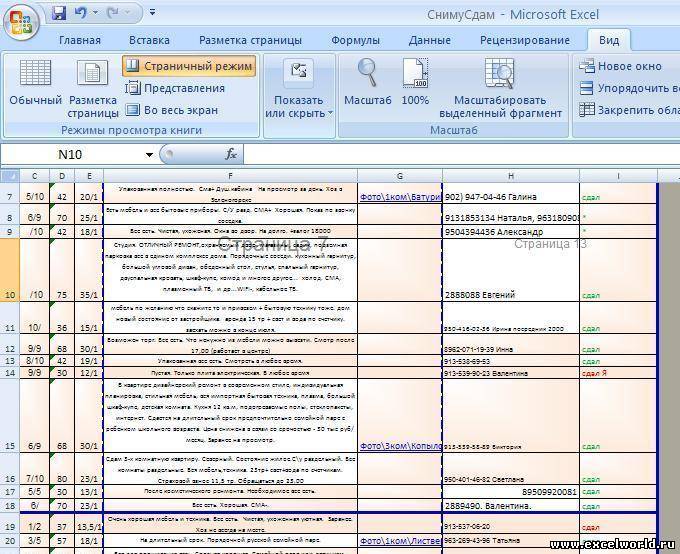Select row 18 header
The height and width of the screenshot is (554, 680).
[10, 505]
